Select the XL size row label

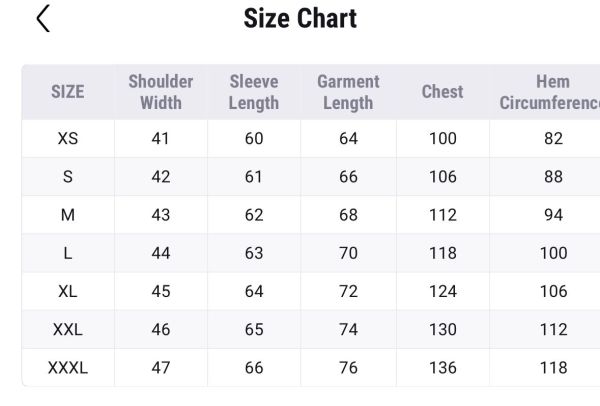pyautogui.click(x=68, y=291)
